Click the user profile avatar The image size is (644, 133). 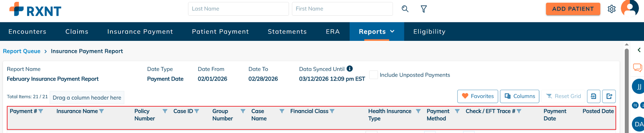click(630, 8)
